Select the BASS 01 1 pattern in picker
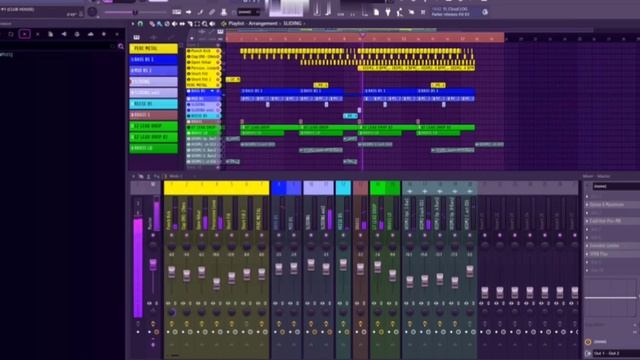640x360 pixels. (153, 60)
